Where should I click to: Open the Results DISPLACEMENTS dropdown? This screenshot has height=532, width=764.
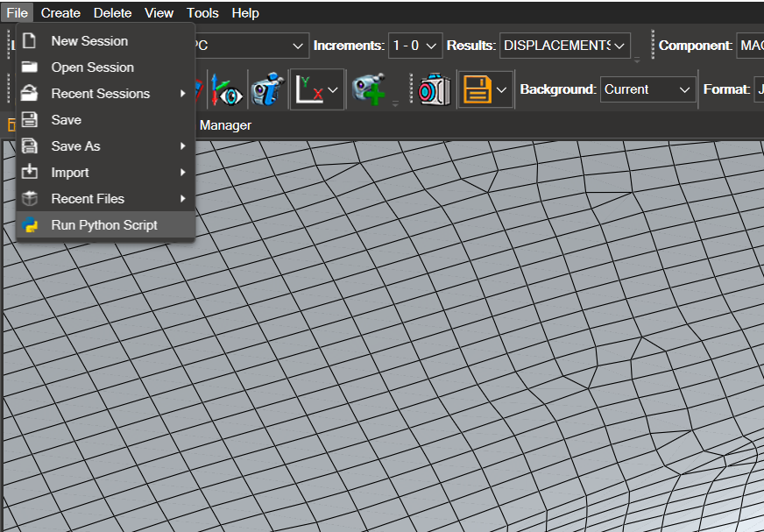click(564, 46)
